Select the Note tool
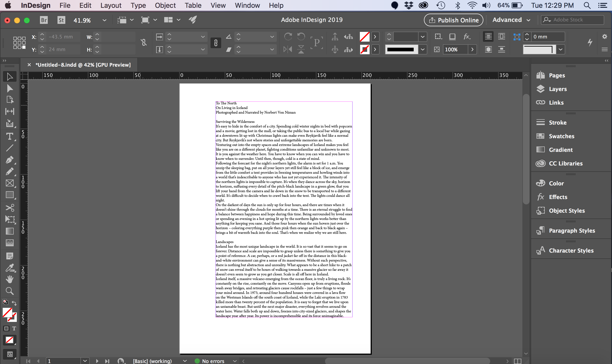The width and height of the screenshot is (612, 364). pos(10,256)
